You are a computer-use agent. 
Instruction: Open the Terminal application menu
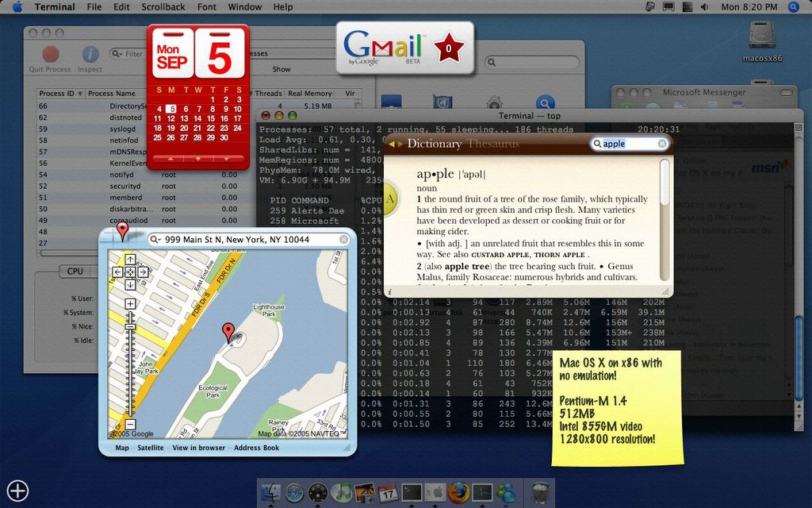pos(55,6)
